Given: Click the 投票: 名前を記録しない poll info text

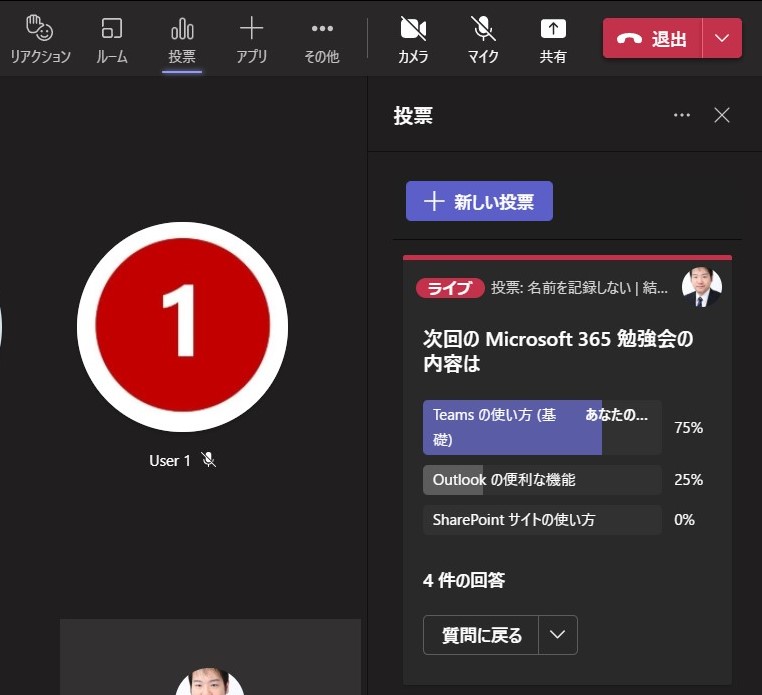Looking at the screenshot, I should (x=579, y=288).
